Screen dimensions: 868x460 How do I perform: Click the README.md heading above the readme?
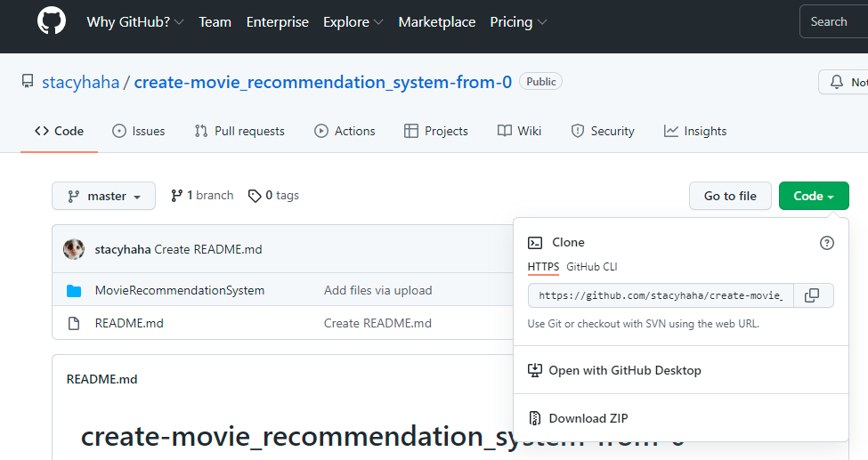(101, 380)
